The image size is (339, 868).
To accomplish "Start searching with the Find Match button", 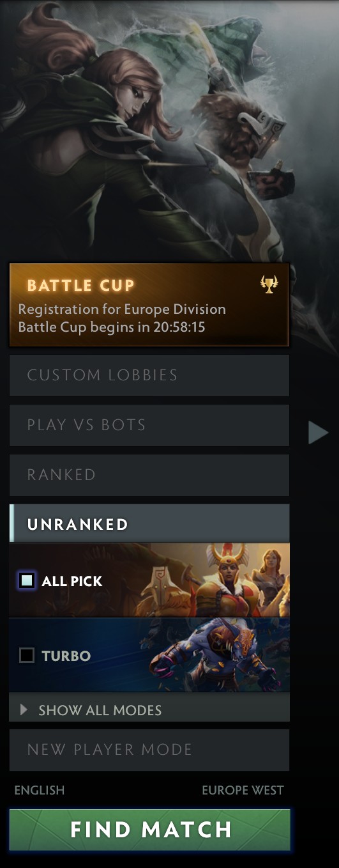I will click(x=150, y=830).
